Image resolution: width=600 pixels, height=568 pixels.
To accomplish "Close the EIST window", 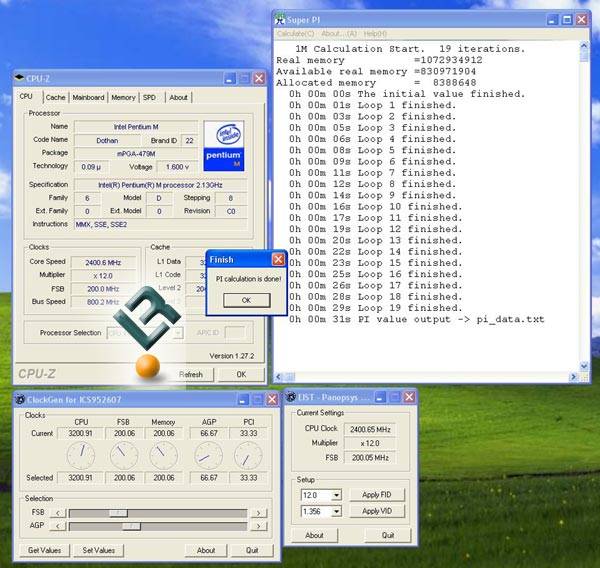I will 409,397.
